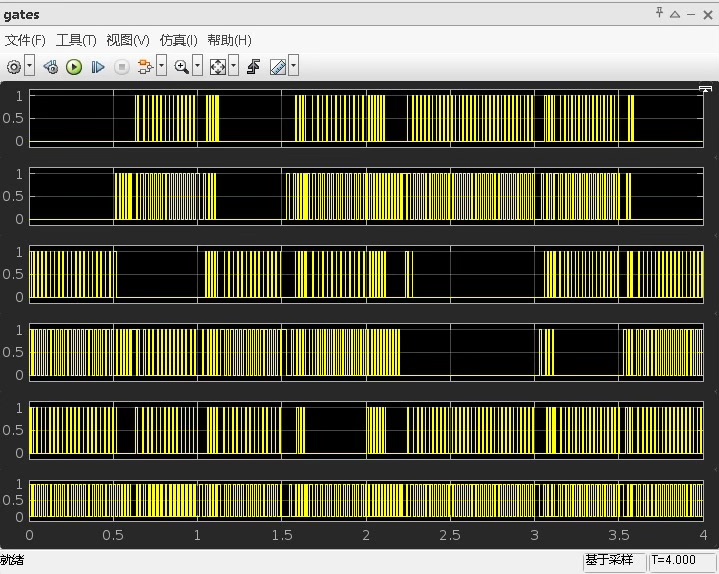The image size is (719, 574).
Task: Scale axes limits to fit data
Action: pos(217,67)
